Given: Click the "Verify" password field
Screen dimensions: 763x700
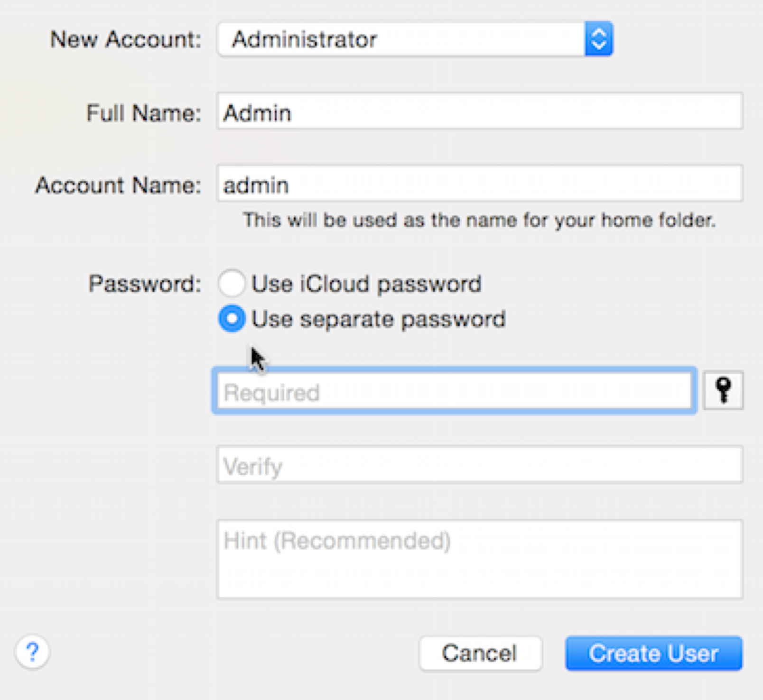Looking at the screenshot, I should (479, 465).
